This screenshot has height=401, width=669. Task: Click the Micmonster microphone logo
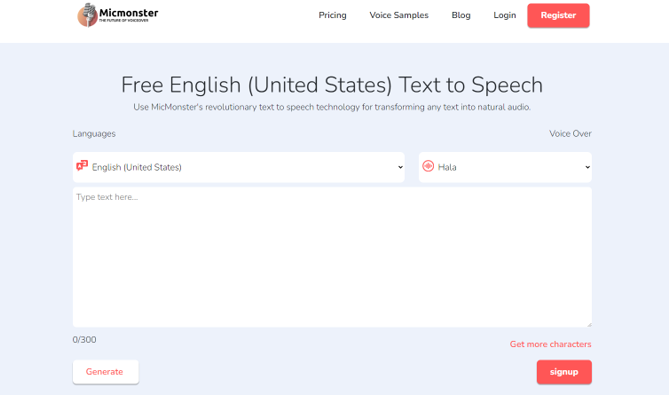[x=87, y=15]
